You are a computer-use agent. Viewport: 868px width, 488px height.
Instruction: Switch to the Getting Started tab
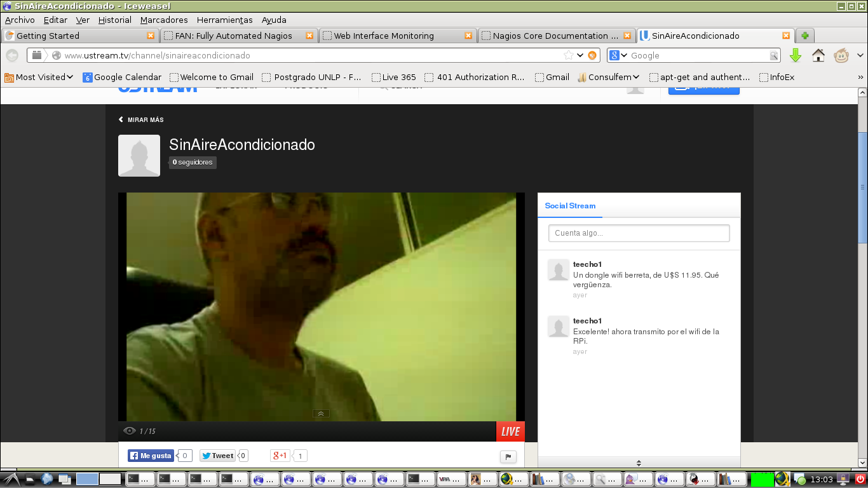tap(79, 36)
